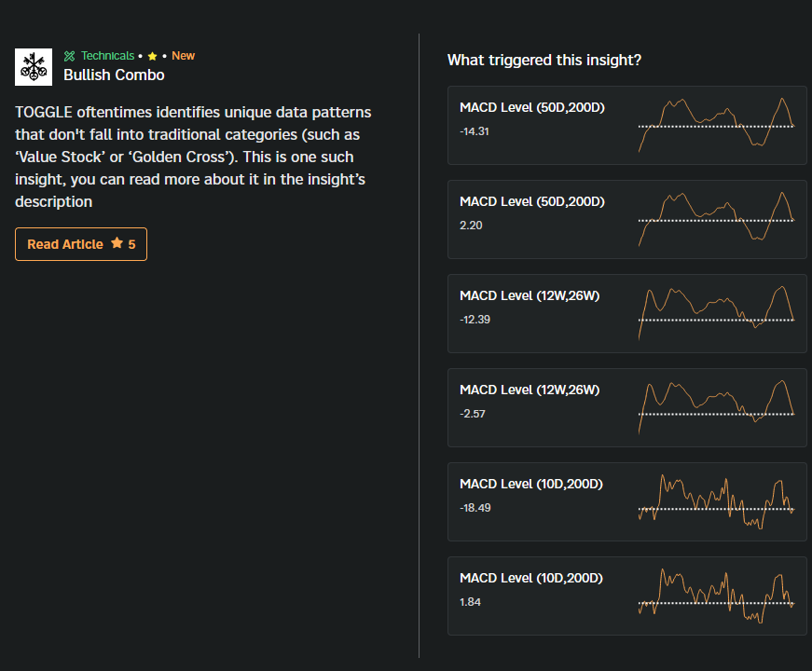Screen dimensions: 812x671
Task: Click the crossed keys logo icon
Action: pyautogui.click(x=34, y=66)
